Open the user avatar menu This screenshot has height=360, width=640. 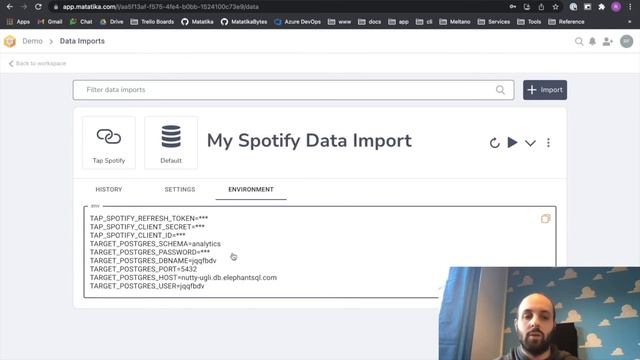(627, 41)
